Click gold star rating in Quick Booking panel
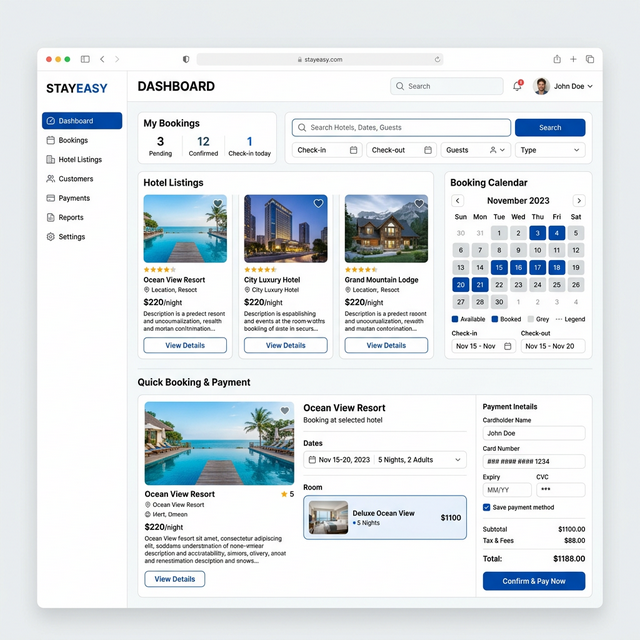 [284, 494]
